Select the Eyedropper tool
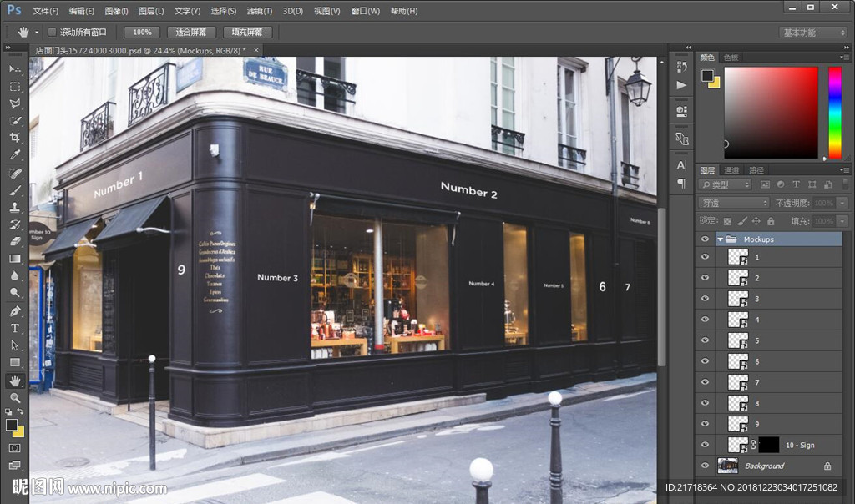 pos(15,154)
